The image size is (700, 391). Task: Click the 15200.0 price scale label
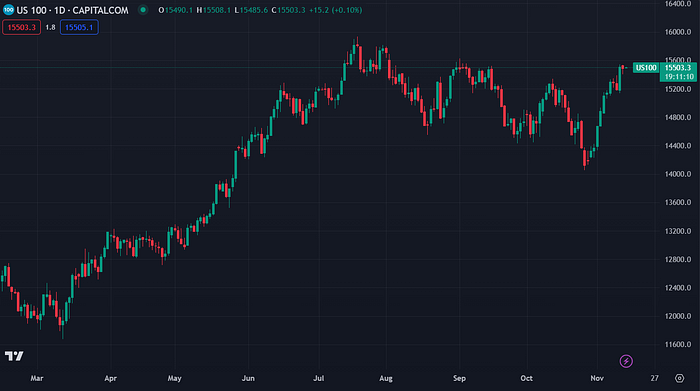point(678,89)
